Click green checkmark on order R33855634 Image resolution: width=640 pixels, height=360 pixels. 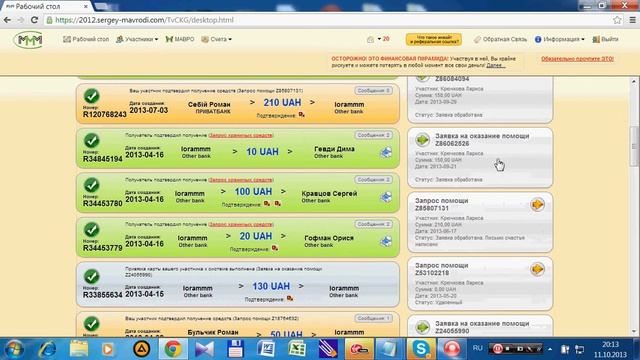pos(91,277)
